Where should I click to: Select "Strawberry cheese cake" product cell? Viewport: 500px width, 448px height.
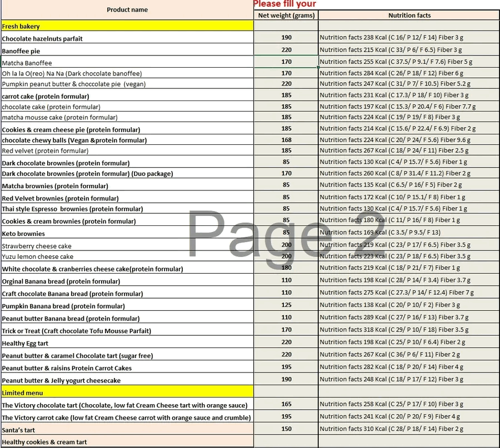[x=127, y=245]
